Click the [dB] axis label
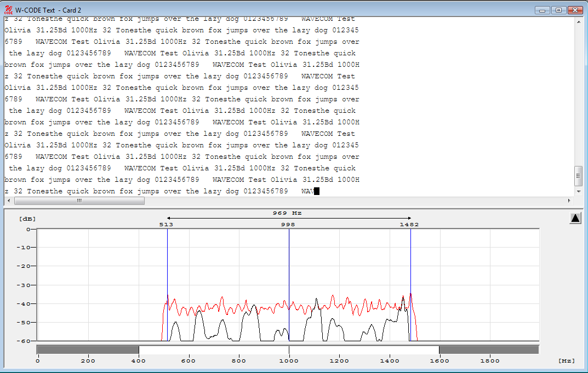 (x=27, y=219)
